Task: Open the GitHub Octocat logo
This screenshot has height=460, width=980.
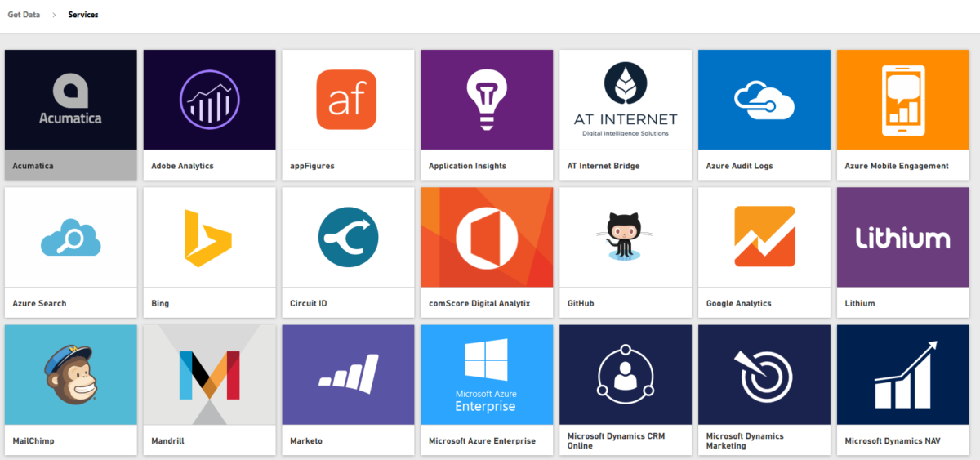Action: pyautogui.click(x=626, y=237)
